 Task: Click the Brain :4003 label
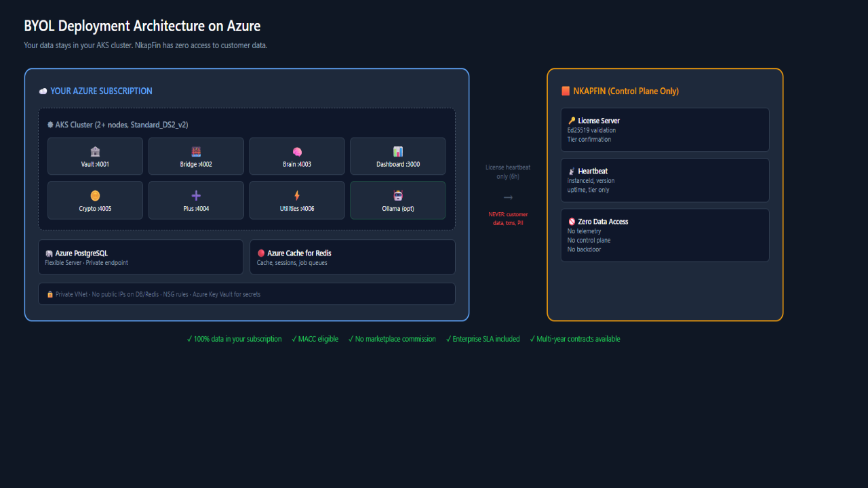click(297, 165)
